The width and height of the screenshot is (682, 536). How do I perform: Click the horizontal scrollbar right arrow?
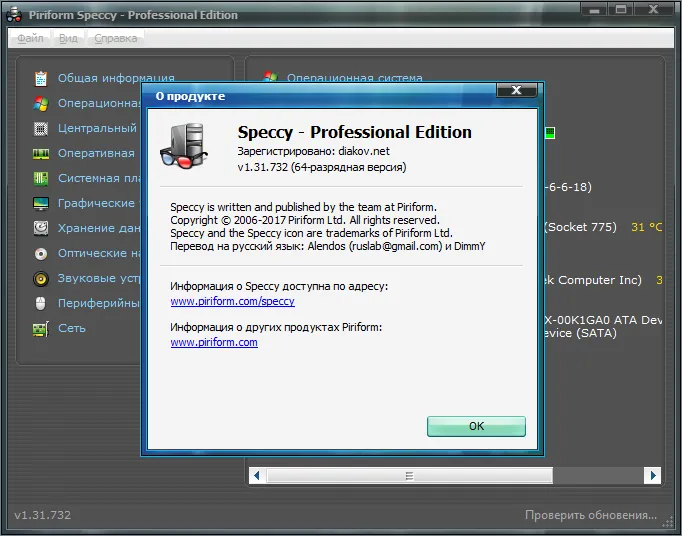[652, 476]
